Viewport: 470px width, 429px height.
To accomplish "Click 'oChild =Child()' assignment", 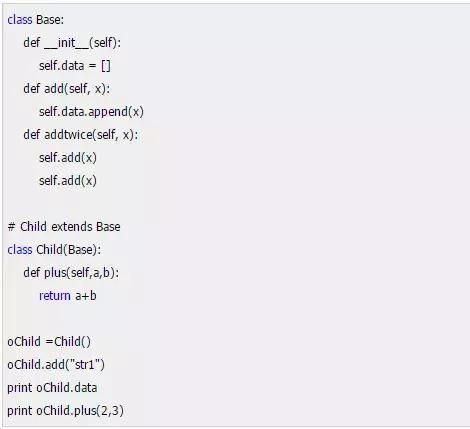I will pos(49,342).
